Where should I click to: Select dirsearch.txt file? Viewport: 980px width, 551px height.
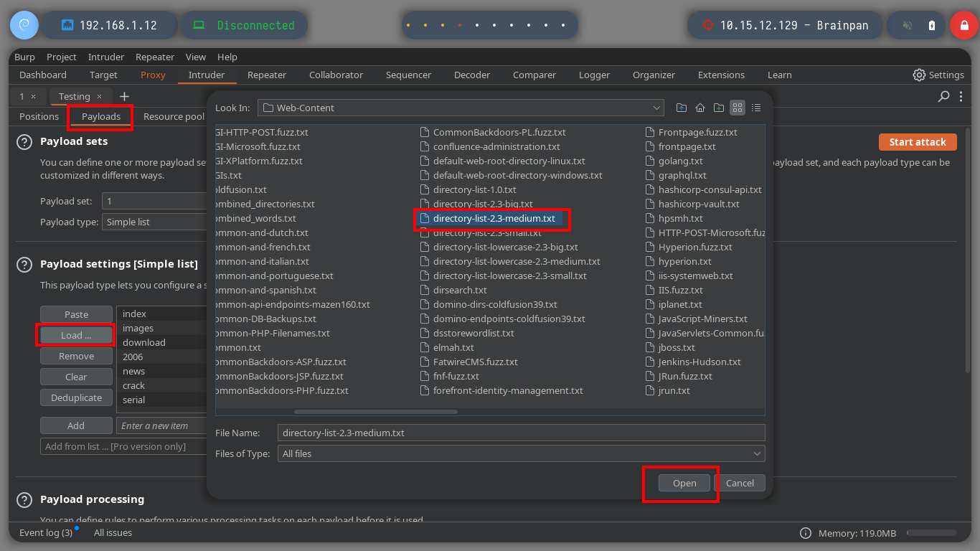click(460, 290)
